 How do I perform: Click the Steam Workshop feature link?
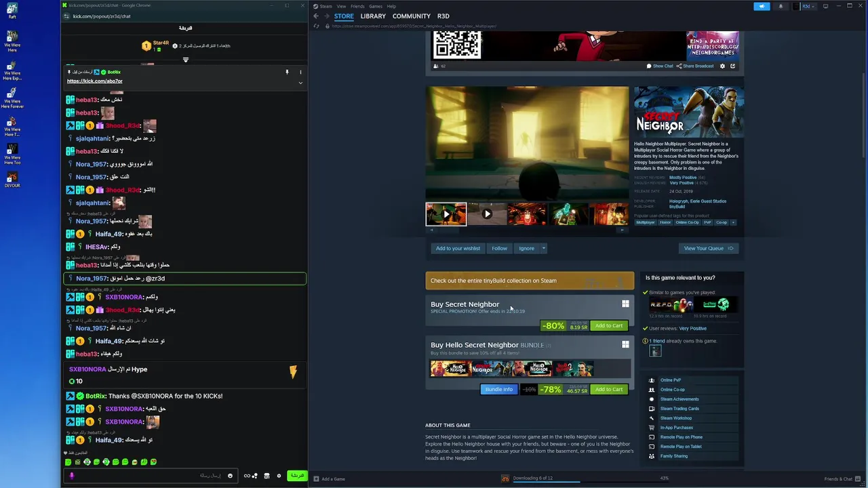(676, 418)
